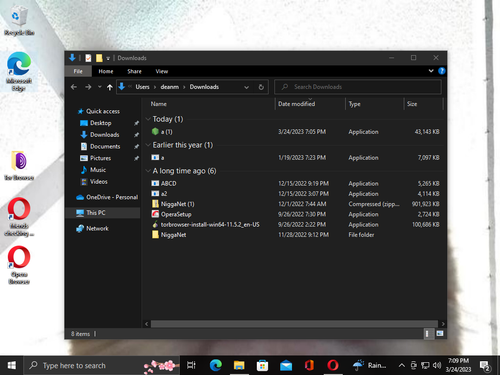The width and height of the screenshot is (500, 375).
Task: Click the horizontal scrollbar in file list
Action: point(294,324)
